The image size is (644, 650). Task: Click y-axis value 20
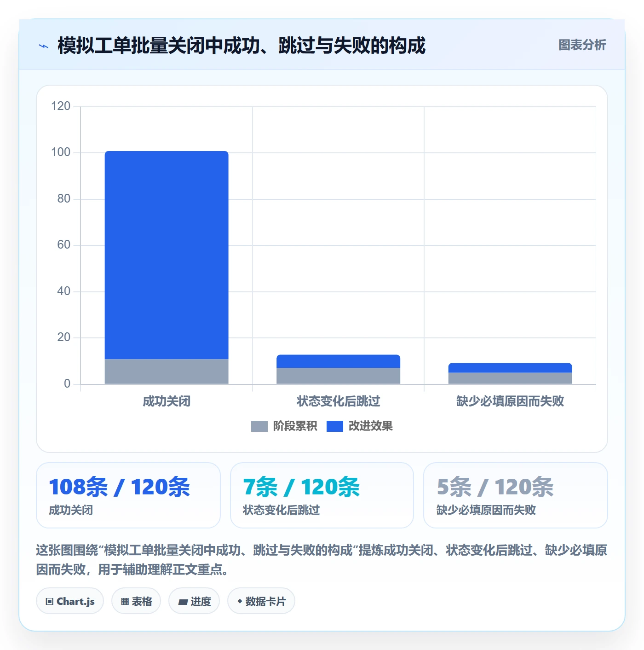point(64,337)
